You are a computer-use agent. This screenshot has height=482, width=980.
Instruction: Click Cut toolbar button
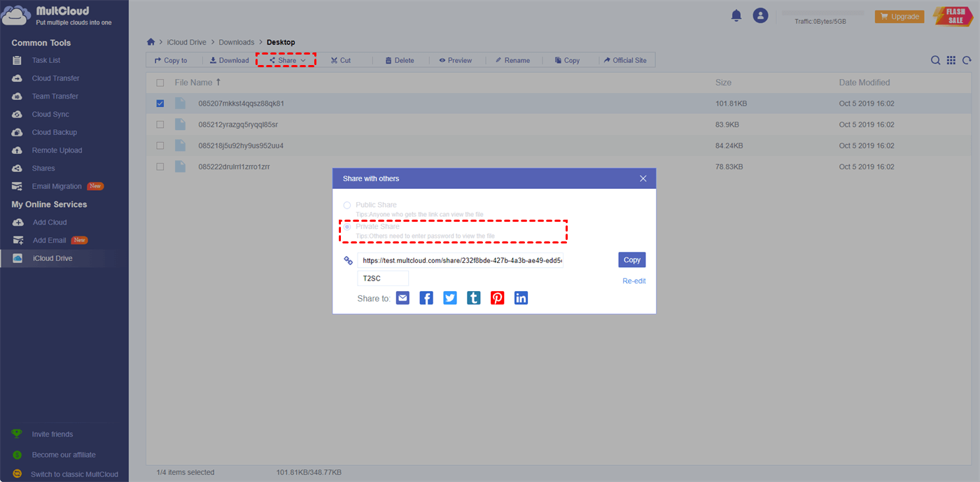click(341, 60)
